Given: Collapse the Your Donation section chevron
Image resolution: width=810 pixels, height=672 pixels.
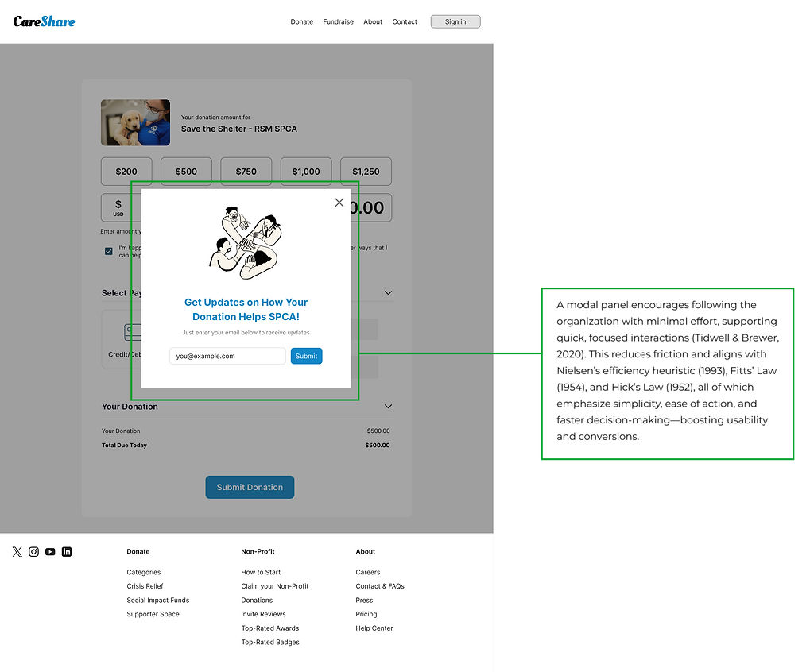Looking at the screenshot, I should click(x=388, y=406).
